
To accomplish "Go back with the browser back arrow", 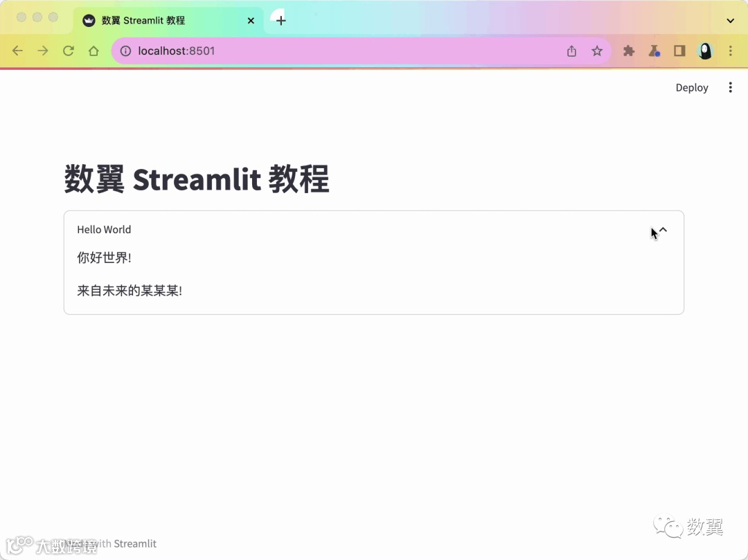I will point(17,51).
